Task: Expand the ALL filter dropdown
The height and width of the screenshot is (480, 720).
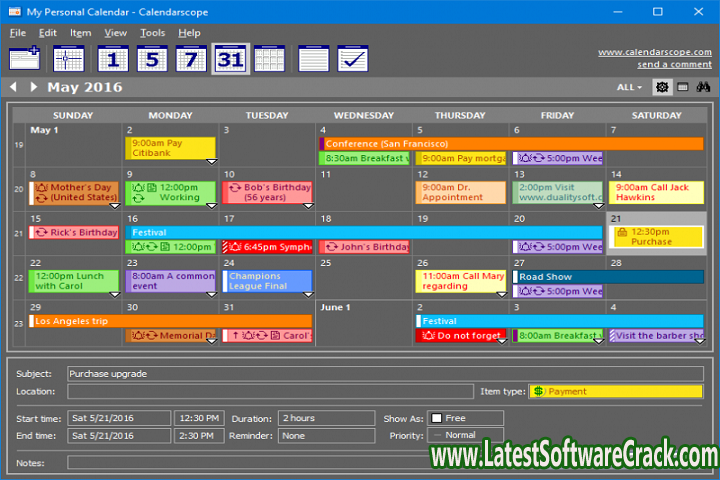Action: coord(629,87)
